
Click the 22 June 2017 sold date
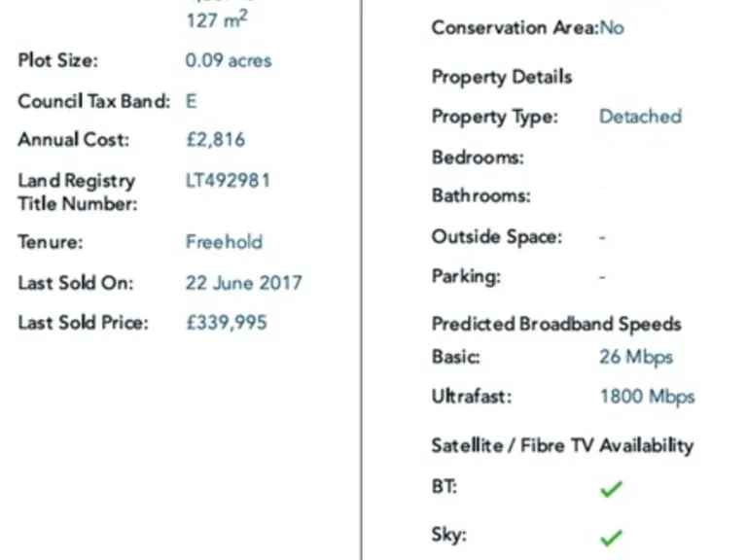click(243, 284)
